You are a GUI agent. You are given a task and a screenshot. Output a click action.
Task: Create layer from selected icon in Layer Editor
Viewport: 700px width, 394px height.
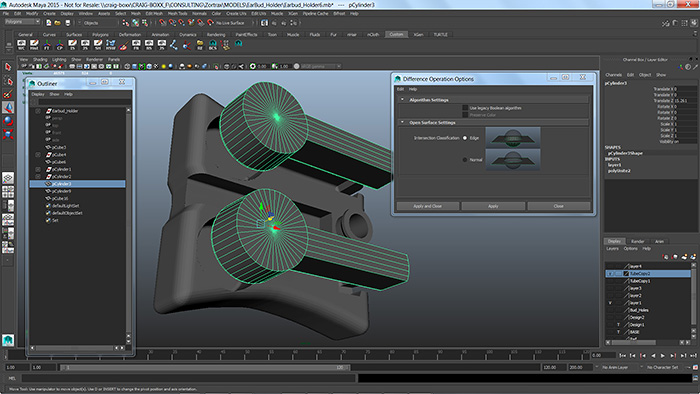[693, 257]
